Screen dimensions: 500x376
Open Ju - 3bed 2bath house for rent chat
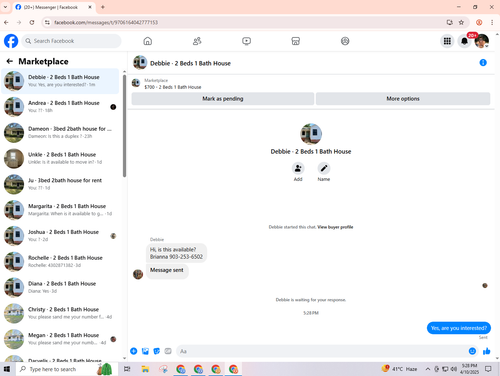(x=60, y=184)
